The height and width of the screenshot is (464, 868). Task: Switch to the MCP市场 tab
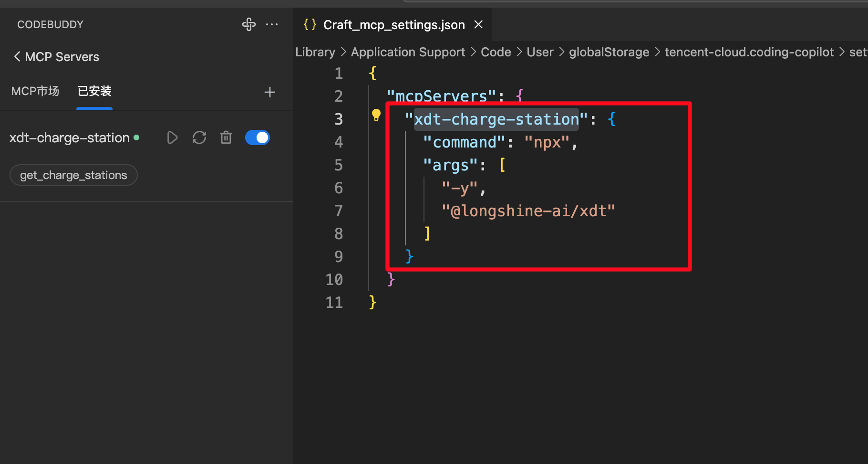click(x=35, y=91)
